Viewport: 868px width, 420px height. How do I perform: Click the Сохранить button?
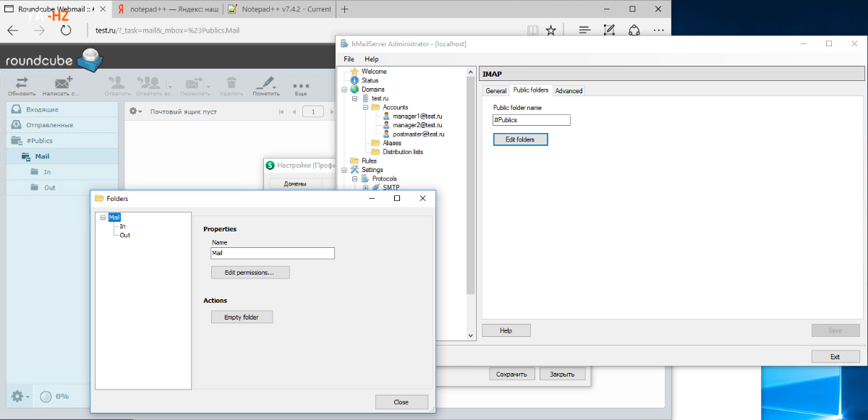tap(512, 374)
